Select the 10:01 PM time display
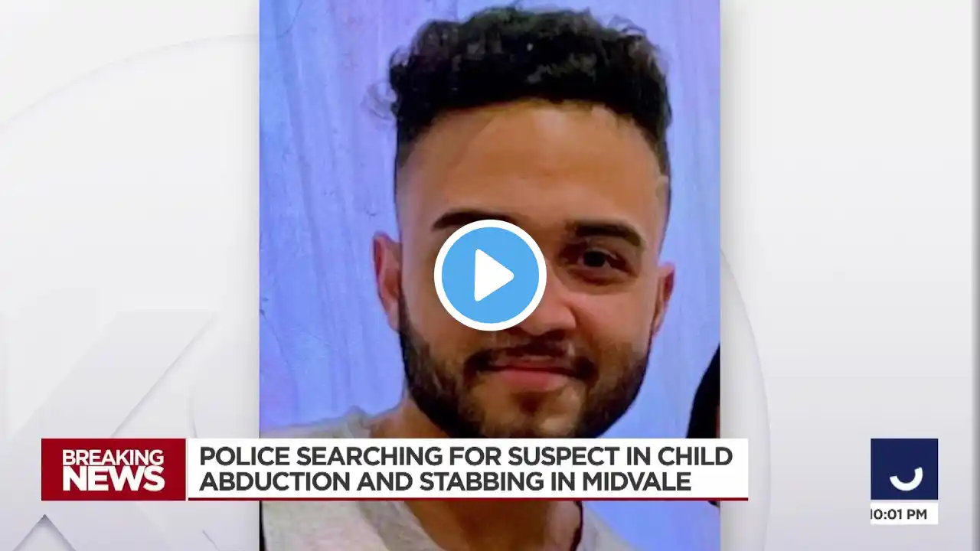The image size is (980, 551). pos(900,514)
